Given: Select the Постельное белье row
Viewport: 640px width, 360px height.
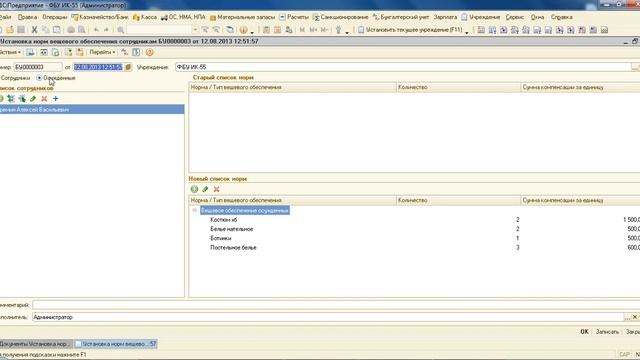Looking at the screenshot, I should (414, 248).
